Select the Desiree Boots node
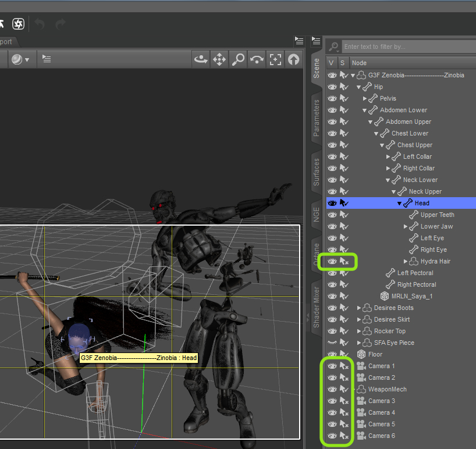 tap(393, 308)
